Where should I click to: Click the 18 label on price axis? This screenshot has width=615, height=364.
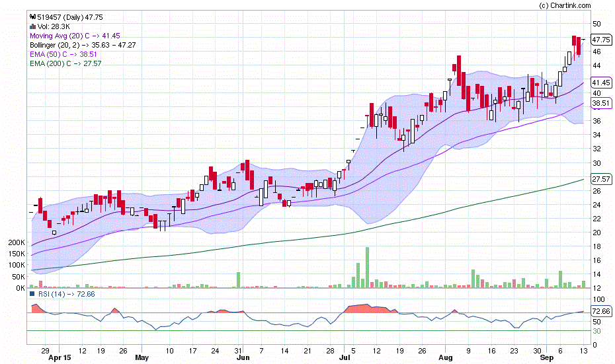pyautogui.click(x=596, y=246)
